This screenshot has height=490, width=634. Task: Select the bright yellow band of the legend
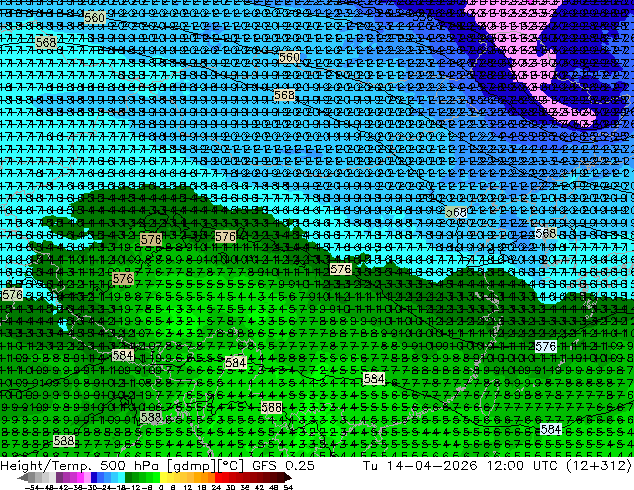coord(163,477)
